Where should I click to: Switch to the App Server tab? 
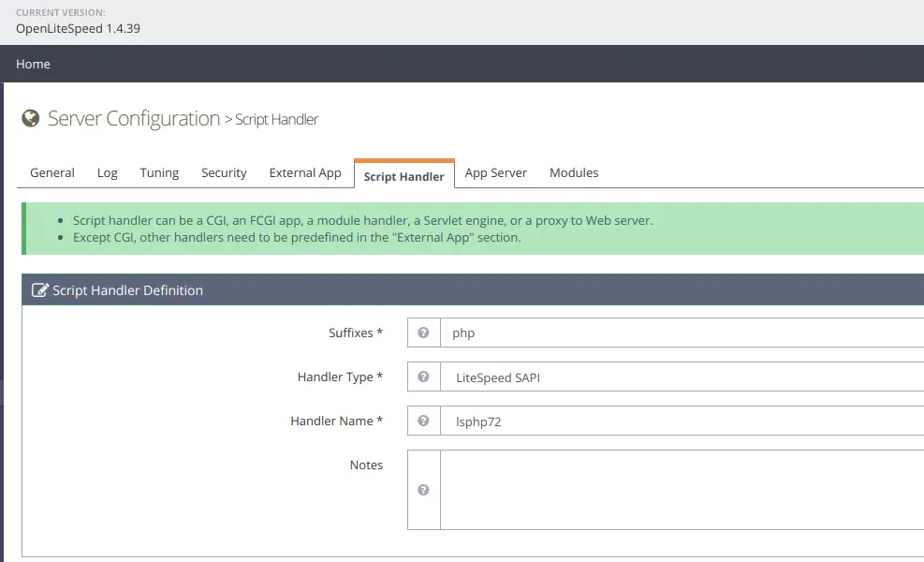click(x=495, y=173)
